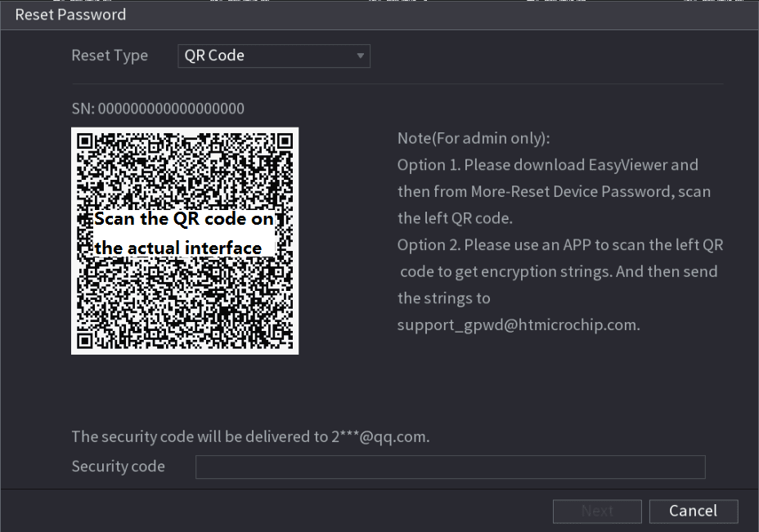
Task: Click the 'Note(For admin only):' text
Action: (x=474, y=138)
